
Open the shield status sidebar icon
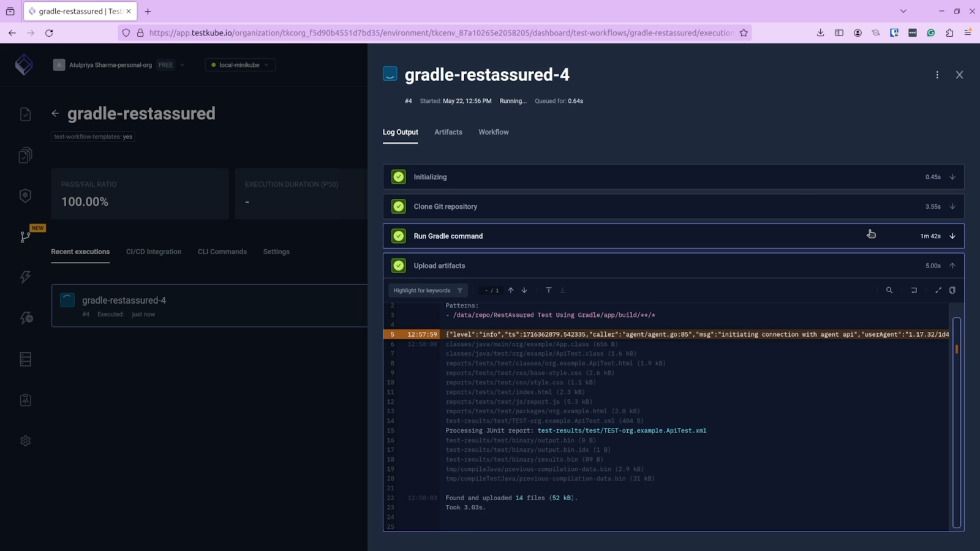click(x=25, y=196)
